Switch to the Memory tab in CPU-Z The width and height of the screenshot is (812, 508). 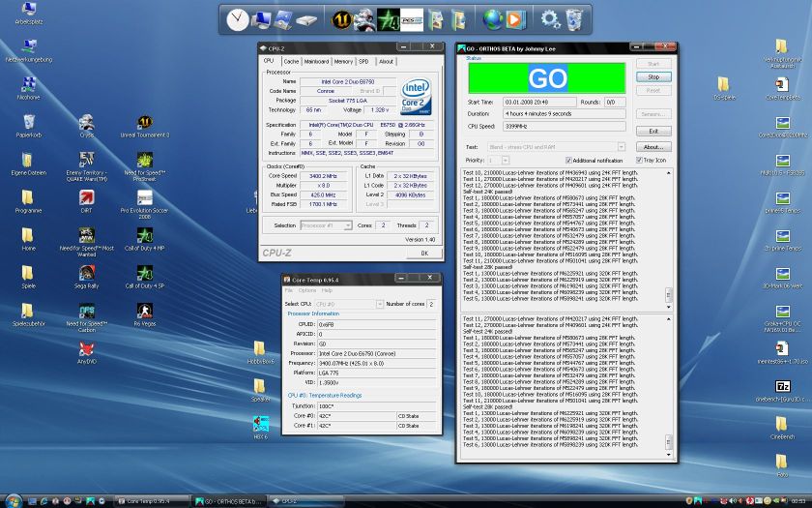(343, 61)
